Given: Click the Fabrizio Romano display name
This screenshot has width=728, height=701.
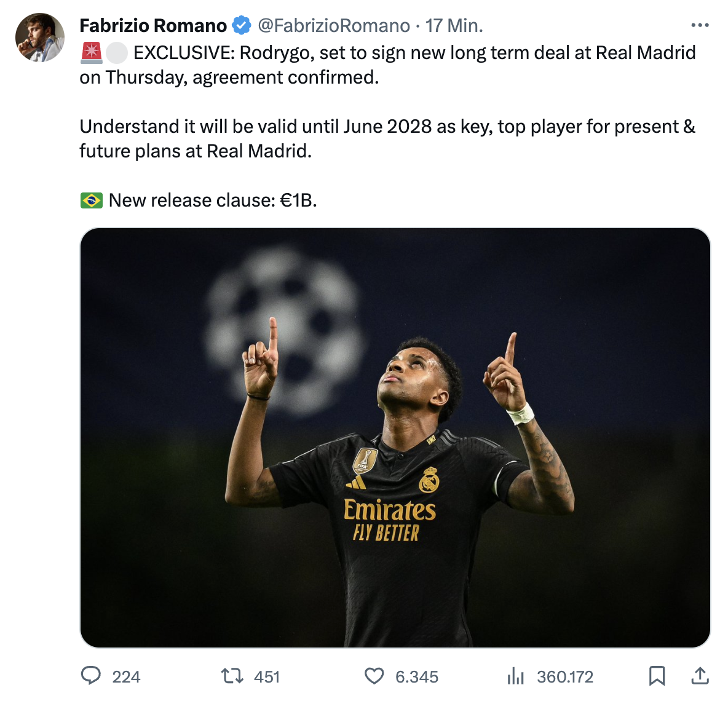Looking at the screenshot, I should [153, 26].
